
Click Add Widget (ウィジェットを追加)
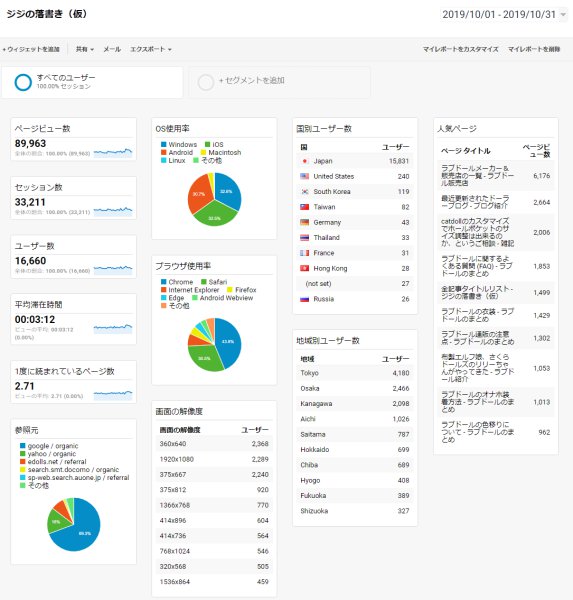[31, 49]
